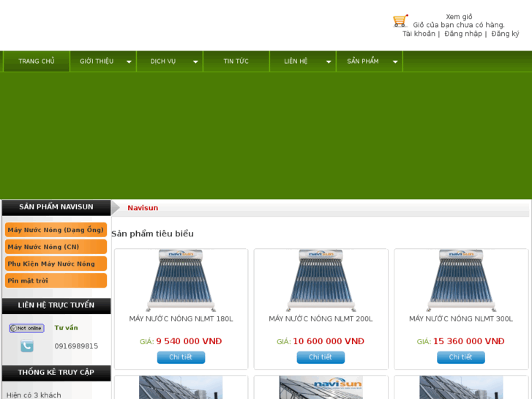Screen dimensions: 532x399
Task: Click Chi tiết under the 180L heater
Action: tap(181, 357)
